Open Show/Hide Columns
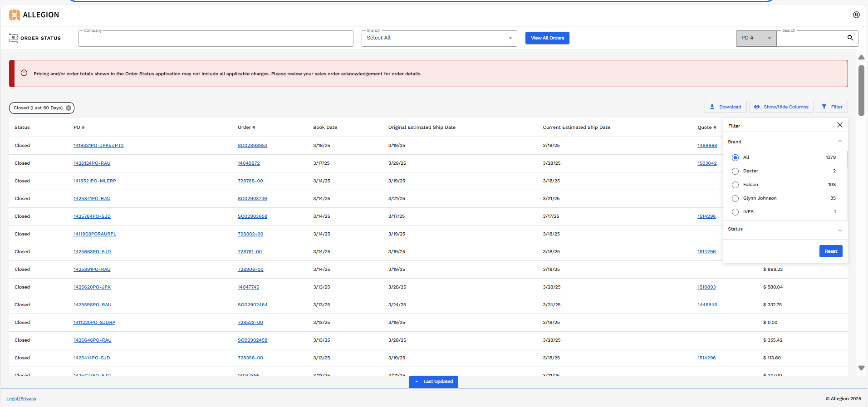The height and width of the screenshot is (407, 868). coord(781,107)
